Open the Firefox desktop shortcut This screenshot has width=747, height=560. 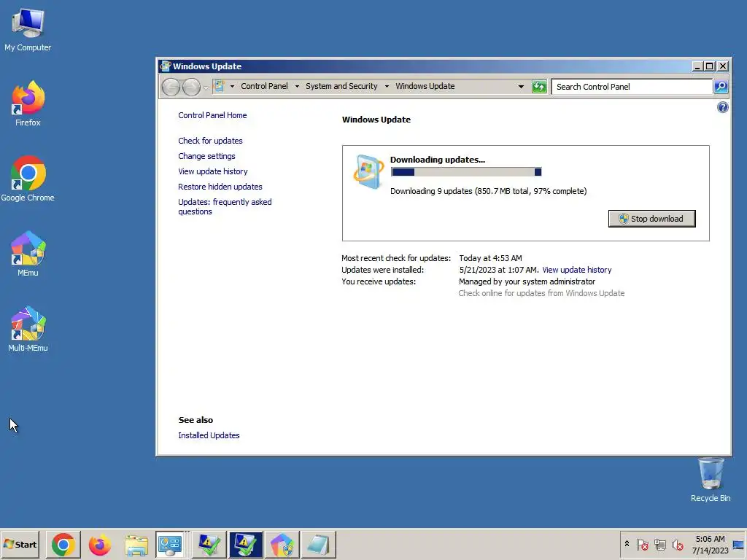point(28,104)
